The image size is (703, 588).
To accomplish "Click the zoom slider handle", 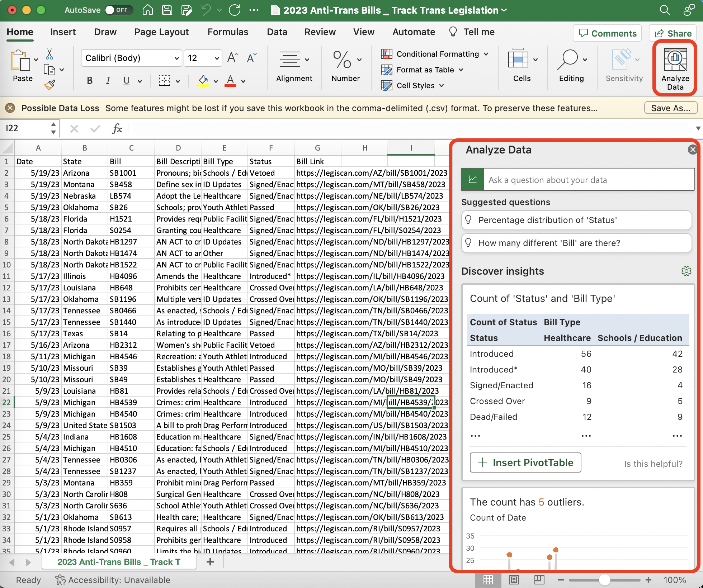I will click(604, 580).
